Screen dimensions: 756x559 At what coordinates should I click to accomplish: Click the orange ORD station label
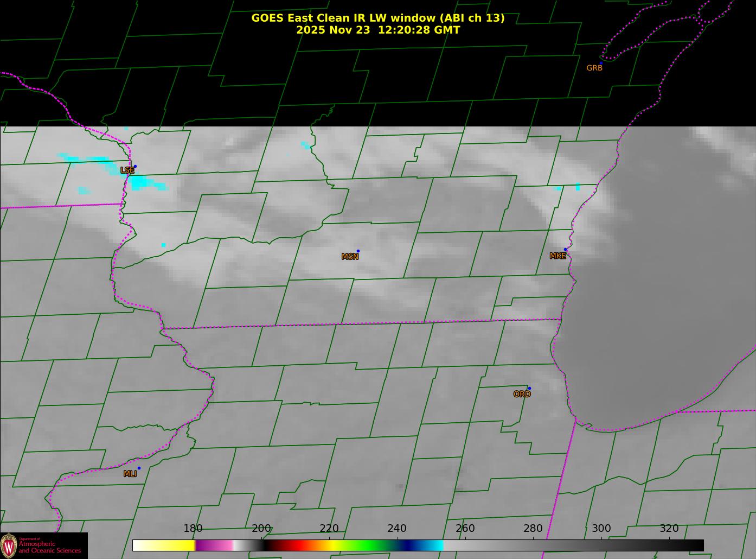click(522, 394)
